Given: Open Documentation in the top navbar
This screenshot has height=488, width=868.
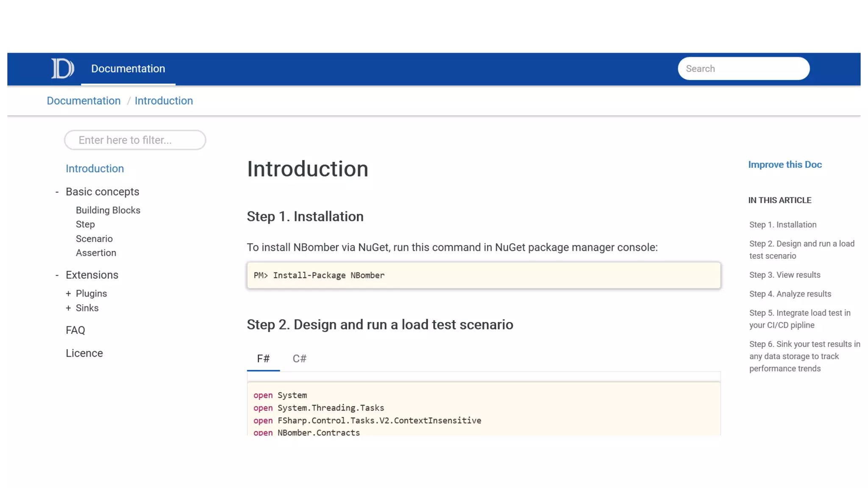Looking at the screenshot, I should tap(128, 69).
